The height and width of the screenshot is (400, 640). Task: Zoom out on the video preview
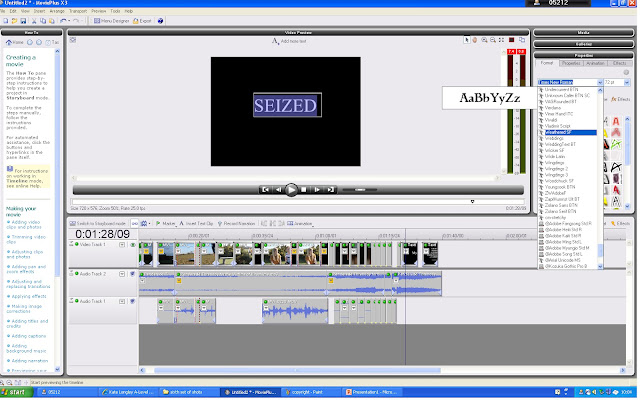[x=493, y=40]
